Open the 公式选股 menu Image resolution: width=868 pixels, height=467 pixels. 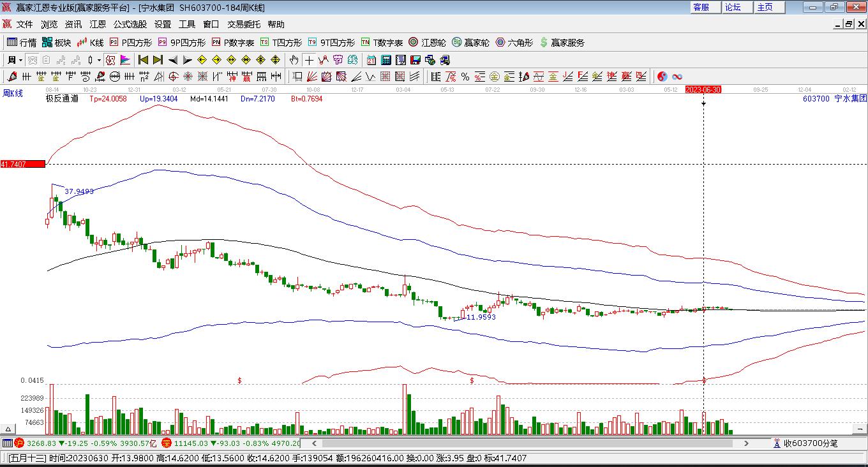[130, 24]
